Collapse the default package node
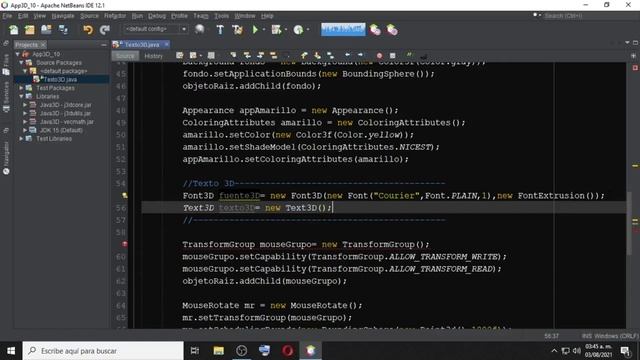 (25, 71)
